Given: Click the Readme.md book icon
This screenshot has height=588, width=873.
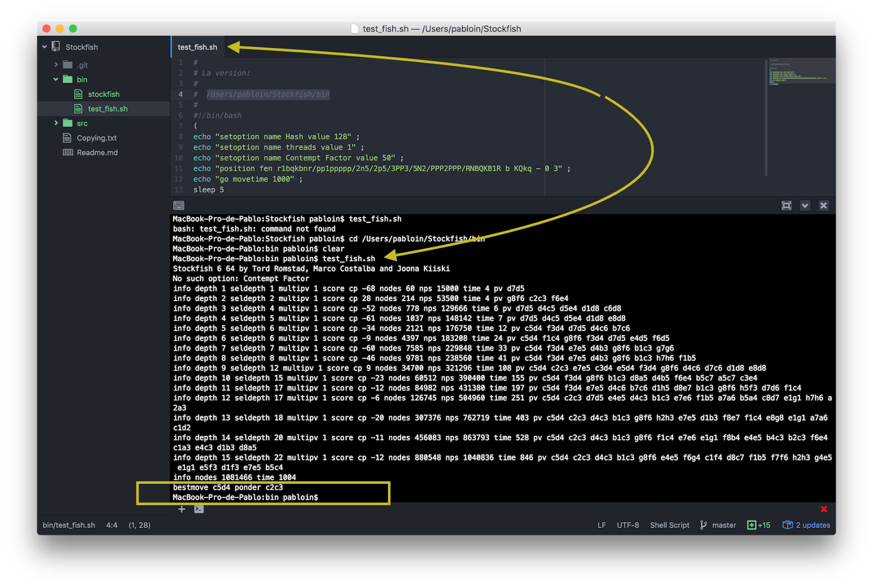Looking at the screenshot, I should (x=68, y=153).
